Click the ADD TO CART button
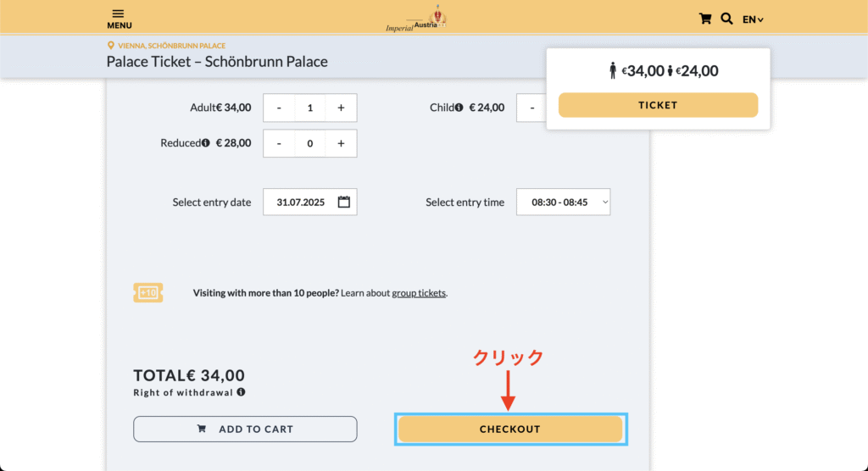The width and height of the screenshot is (868, 471). 245,429
